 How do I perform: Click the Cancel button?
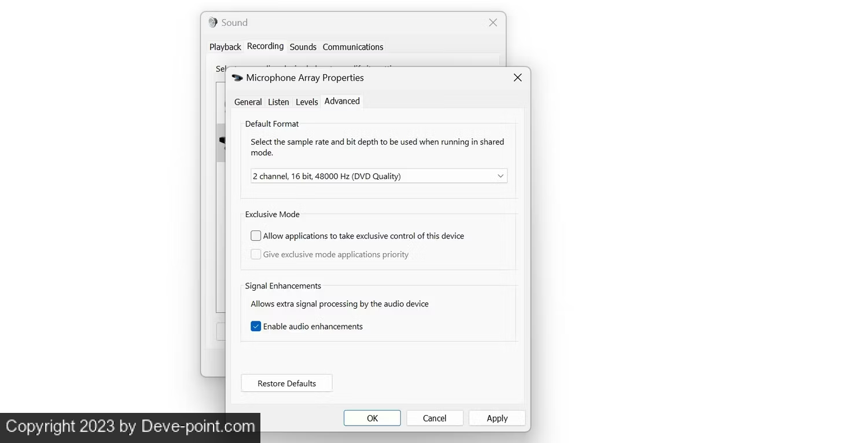point(435,418)
